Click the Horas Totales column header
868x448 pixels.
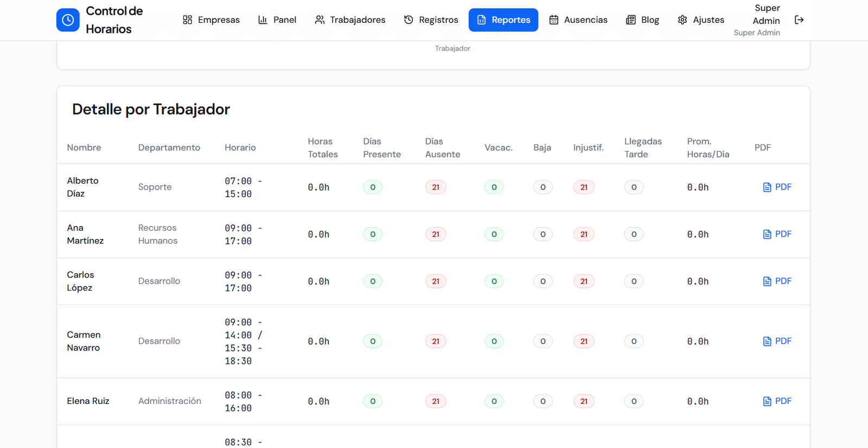[x=323, y=148]
